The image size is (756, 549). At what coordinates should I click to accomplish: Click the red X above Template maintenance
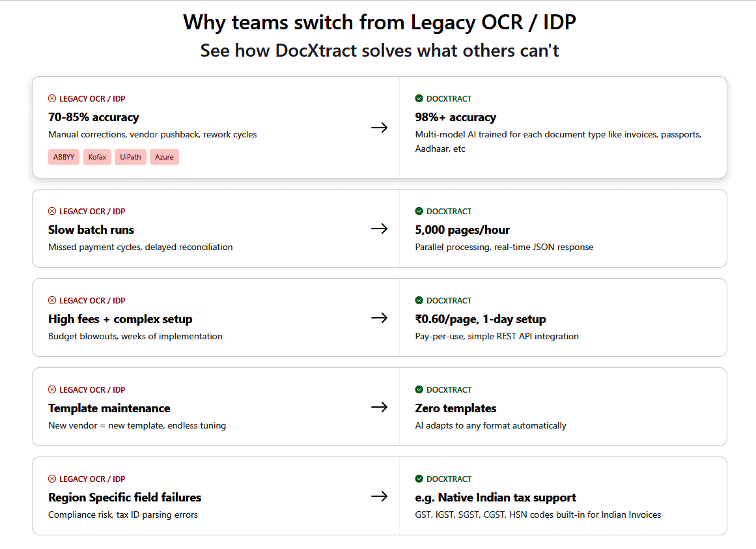pos(52,390)
